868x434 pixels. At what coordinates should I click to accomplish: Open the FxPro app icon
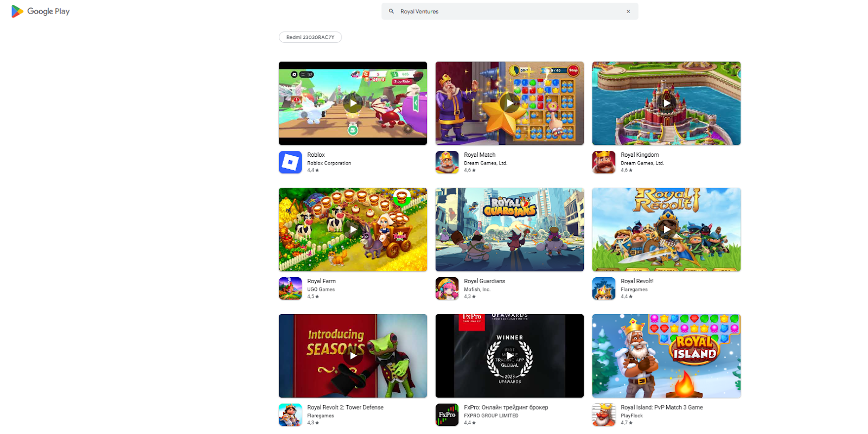pos(447,415)
